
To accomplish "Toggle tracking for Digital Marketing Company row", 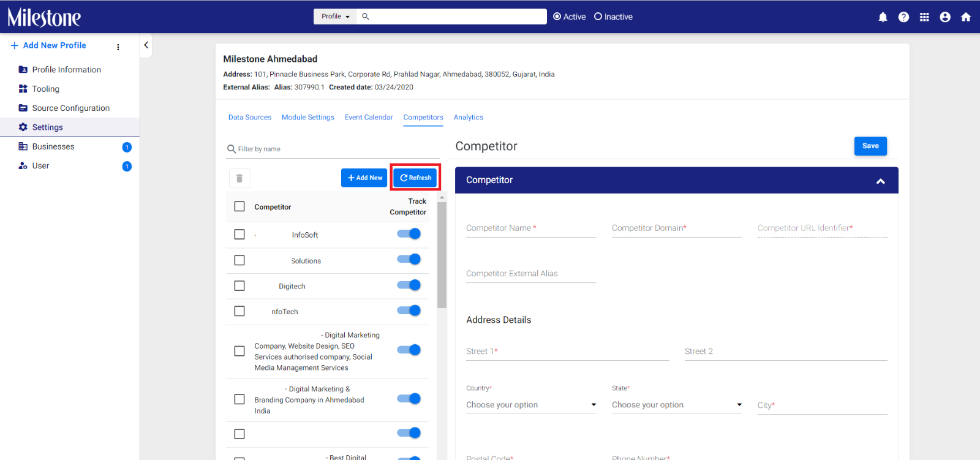I will click(x=409, y=350).
